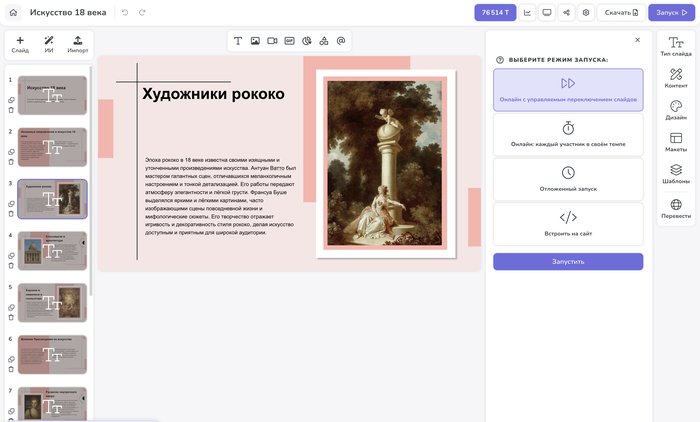Select the rococo painting image on slide
700x422 pixels.
(385, 163)
